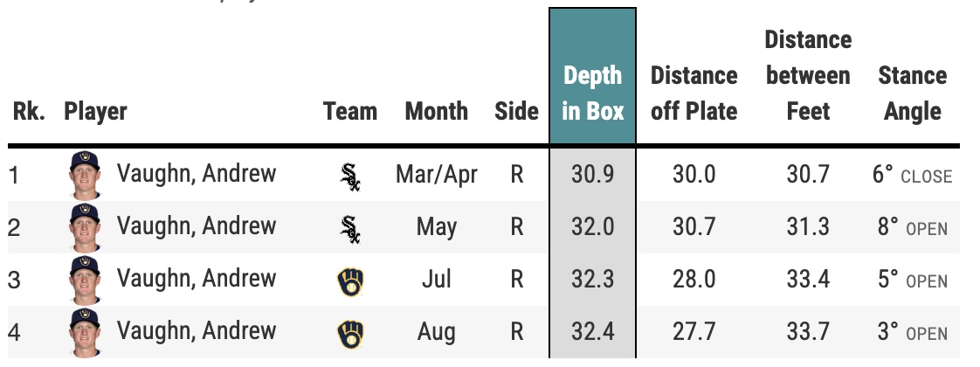Click the White Sox logo in row 1
980x367 pixels.
point(349,176)
